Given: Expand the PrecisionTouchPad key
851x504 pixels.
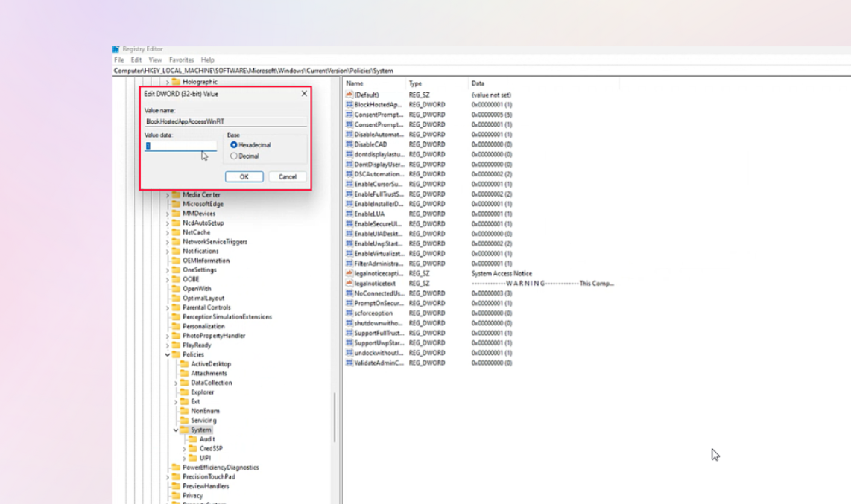Looking at the screenshot, I should 167,477.
